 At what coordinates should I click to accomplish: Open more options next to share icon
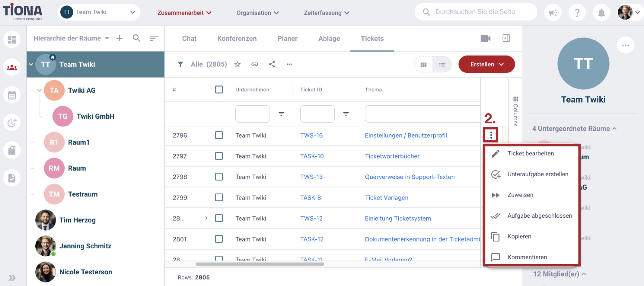[x=289, y=64]
